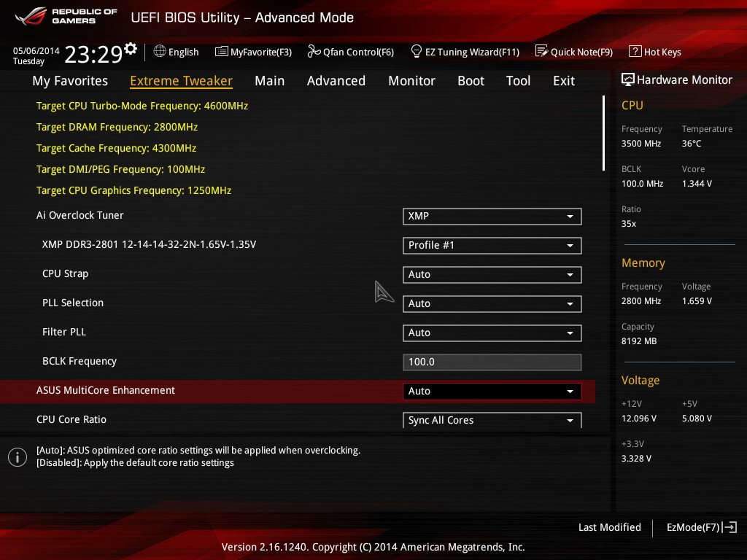The height and width of the screenshot is (560, 747).
Task: Click the 23:29 clock time
Action: (x=93, y=54)
